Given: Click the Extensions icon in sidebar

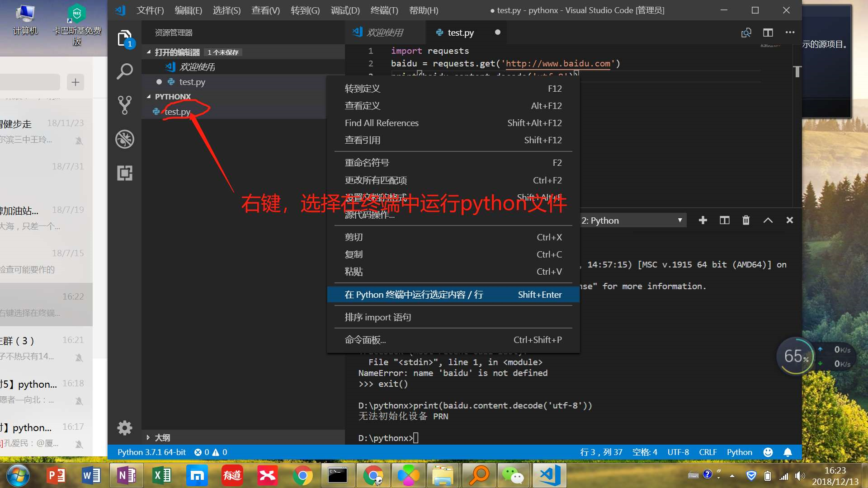Looking at the screenshot, I should (x=125, y=174).
